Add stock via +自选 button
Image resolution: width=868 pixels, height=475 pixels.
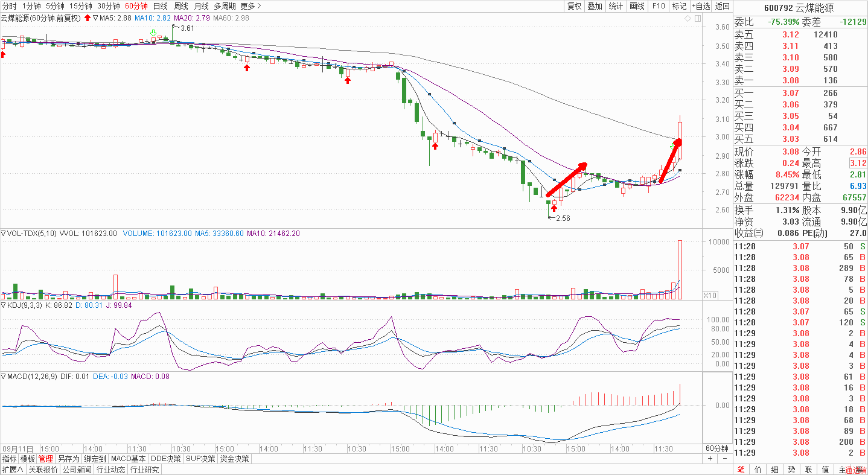coord(701,6)
